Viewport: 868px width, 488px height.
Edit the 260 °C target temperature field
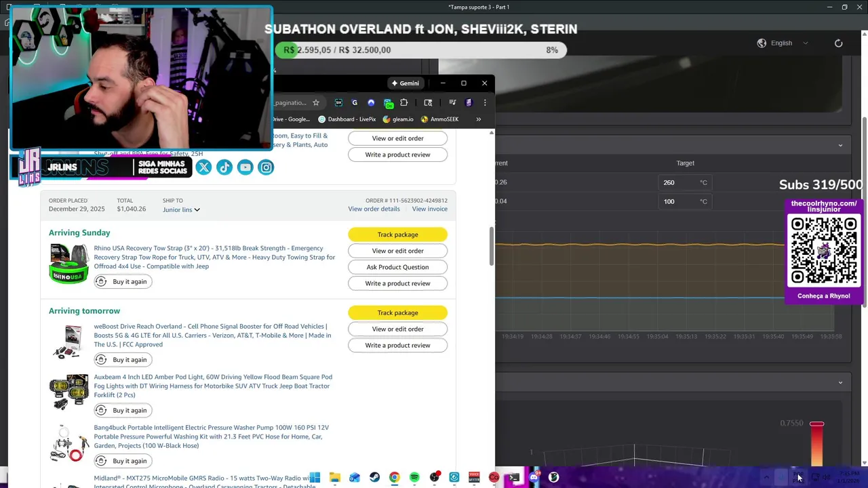684,183
